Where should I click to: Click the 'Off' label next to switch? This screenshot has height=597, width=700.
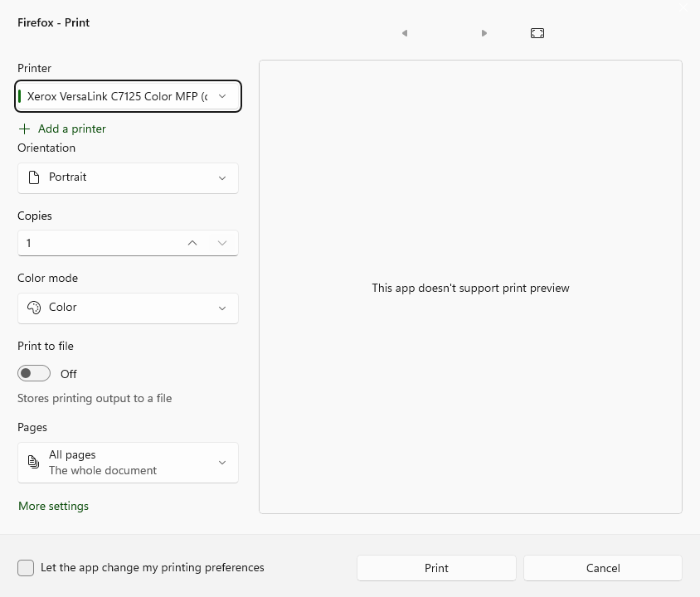pos(69,374)
